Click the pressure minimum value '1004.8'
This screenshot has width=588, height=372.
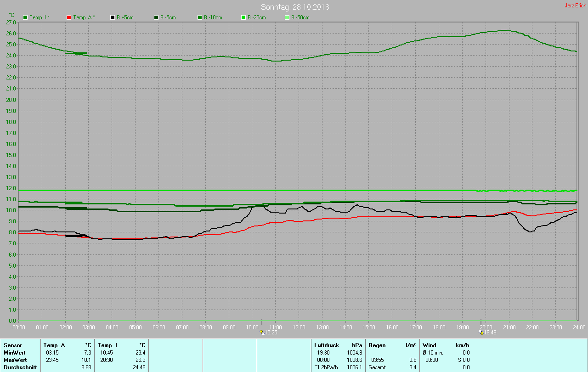[355, 353]
